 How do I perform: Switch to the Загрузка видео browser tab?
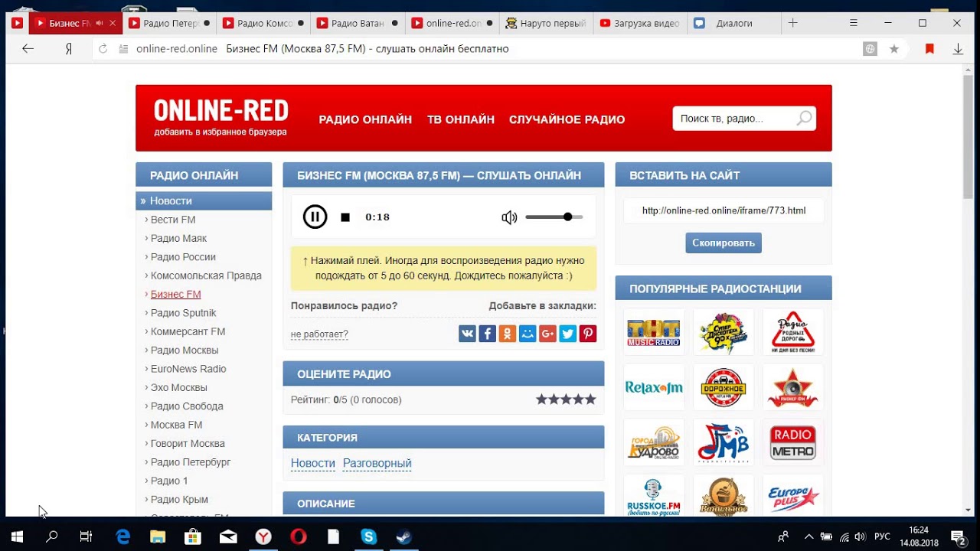point(640,23)
